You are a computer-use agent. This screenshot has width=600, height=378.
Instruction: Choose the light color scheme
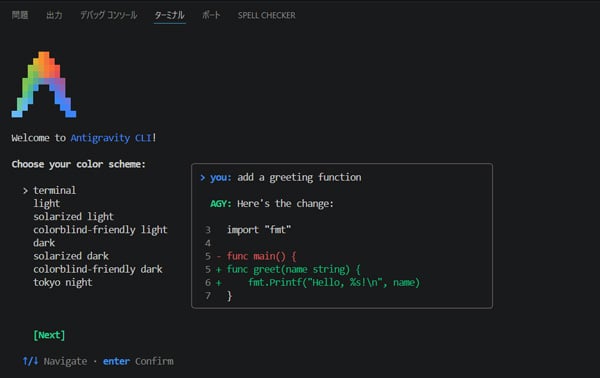[46, 204]
